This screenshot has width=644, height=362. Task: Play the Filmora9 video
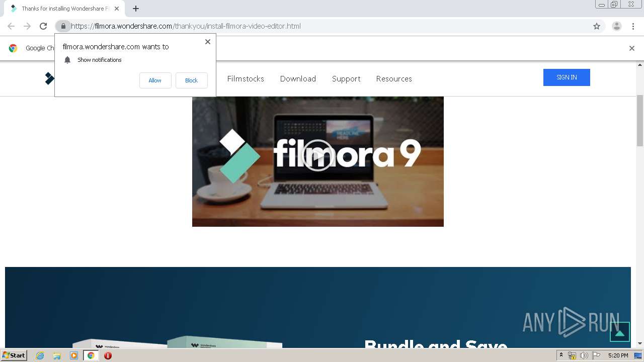coord(318,155)
